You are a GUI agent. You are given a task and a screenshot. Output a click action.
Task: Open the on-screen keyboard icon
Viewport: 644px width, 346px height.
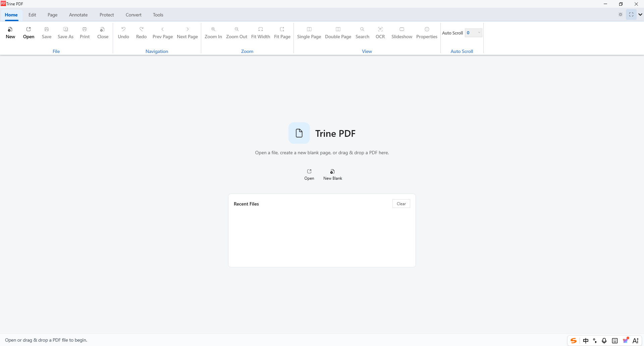[614, 341]
